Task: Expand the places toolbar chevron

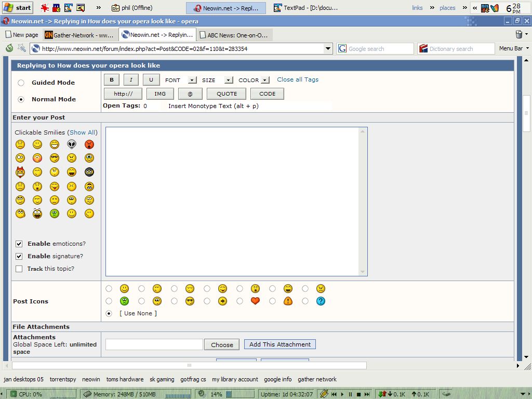Action: pos(464,7)
